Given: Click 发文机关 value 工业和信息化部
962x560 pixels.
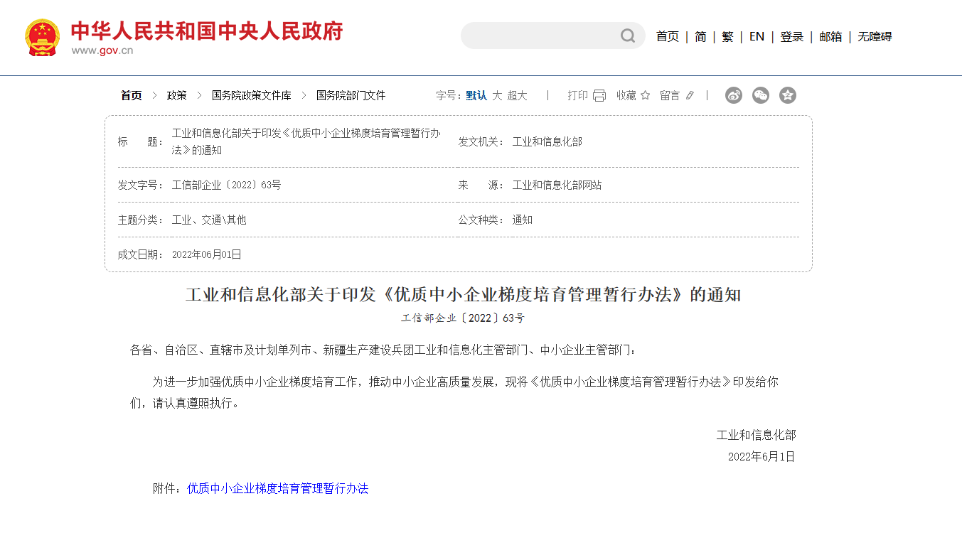Looking at the screenshot, I should point(547,141).
